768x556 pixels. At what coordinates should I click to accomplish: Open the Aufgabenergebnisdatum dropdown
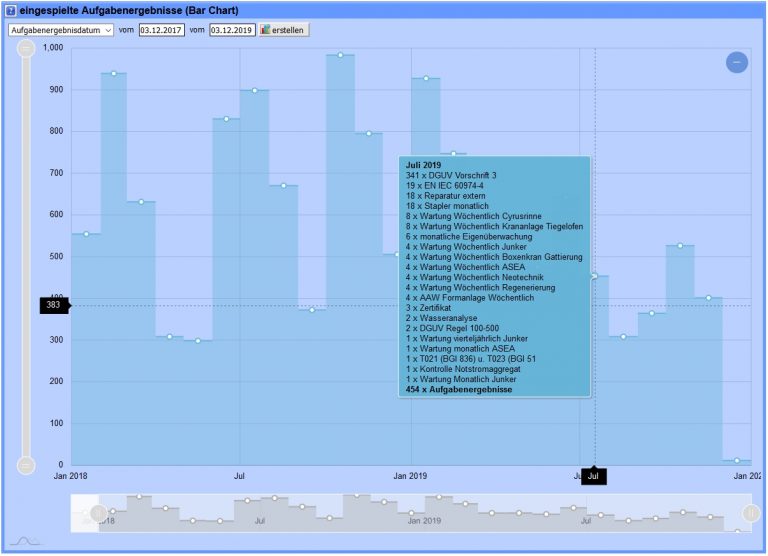point(61,30)
